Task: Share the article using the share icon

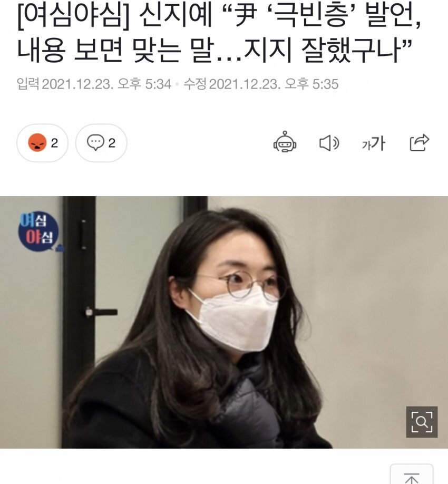Action: pos(420,142)
